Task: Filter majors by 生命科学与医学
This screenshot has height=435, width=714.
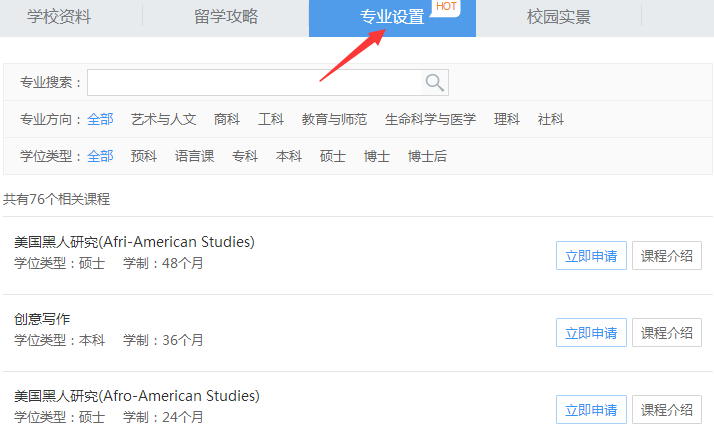Action: point(430,119)
